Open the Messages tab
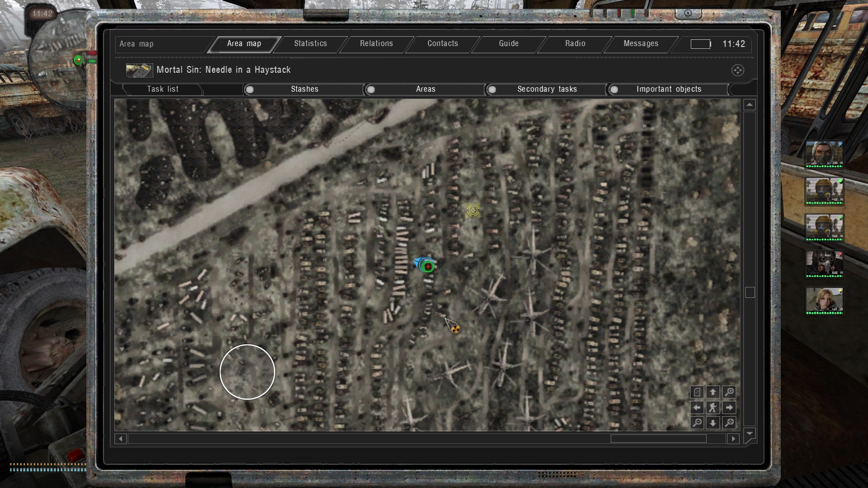 (641, 44)
